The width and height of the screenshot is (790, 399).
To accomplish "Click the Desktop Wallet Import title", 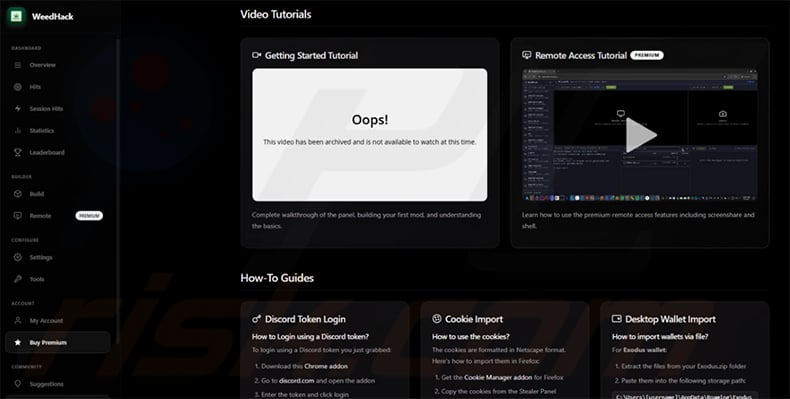I will pos(671,319).
